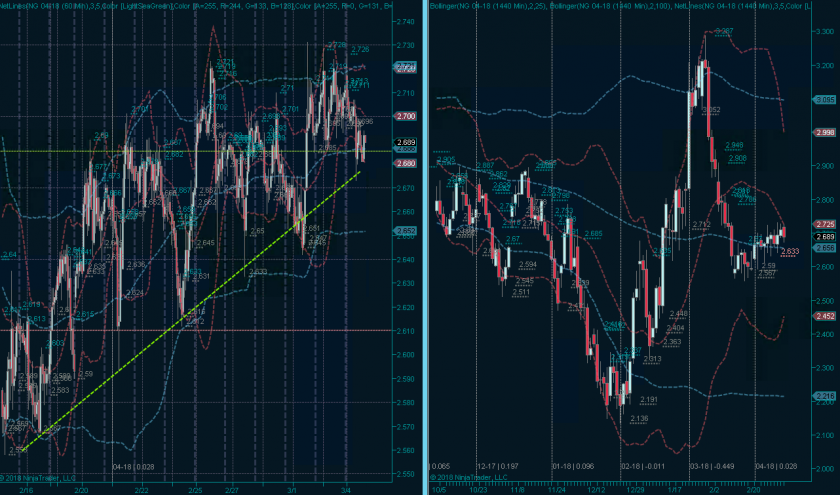The width and height of the screenshot is (840, 495).
Task: Click the 2/25 date label
Action: pos(196,490)
